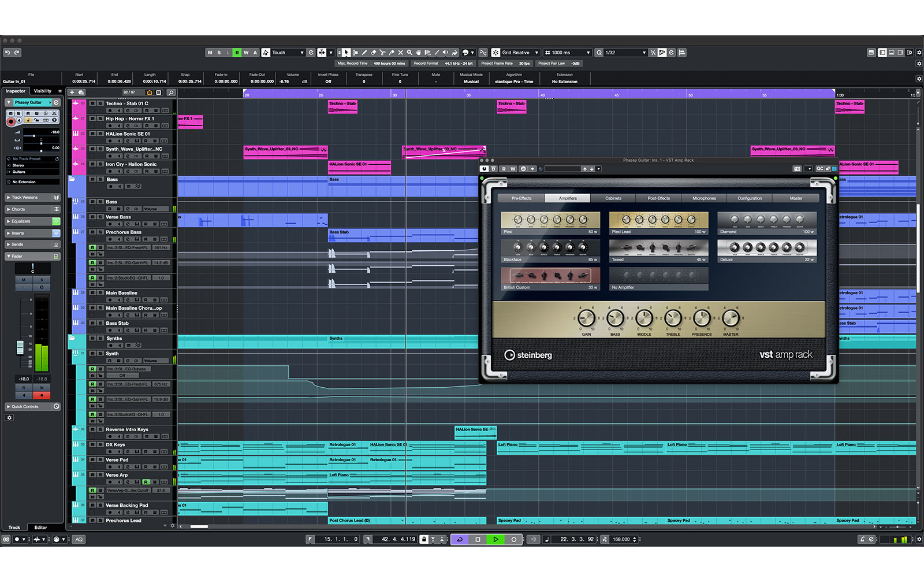
Task: Toggle record enable in Inspector
Action: (10, 121)
